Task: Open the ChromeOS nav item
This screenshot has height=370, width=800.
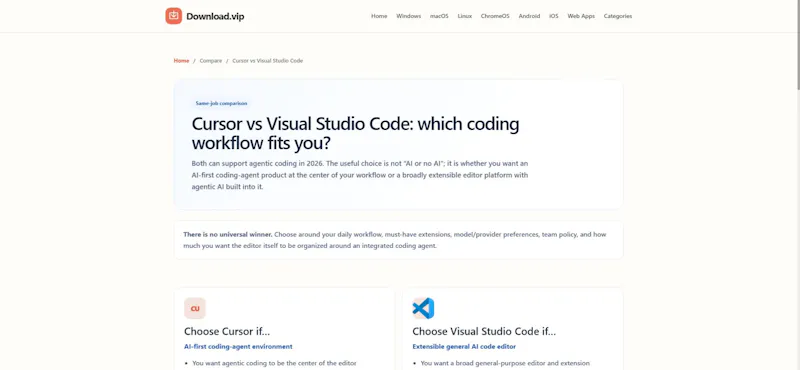Action: 495,16
